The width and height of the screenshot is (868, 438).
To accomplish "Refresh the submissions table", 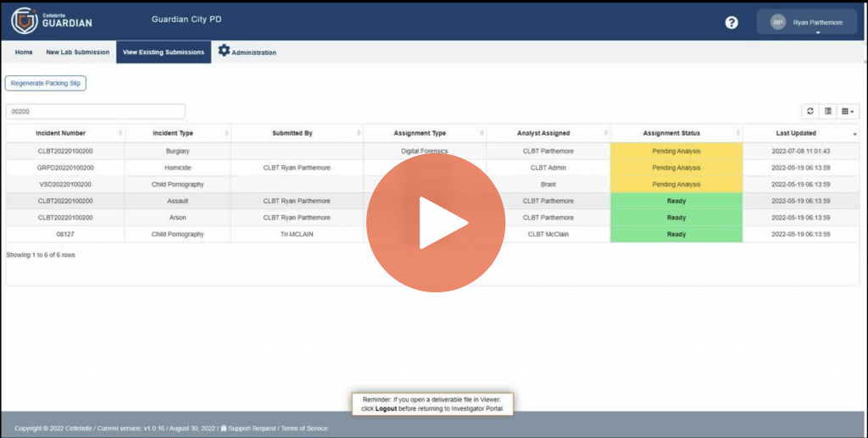I will pyautogui.click(x=810, y=111).
